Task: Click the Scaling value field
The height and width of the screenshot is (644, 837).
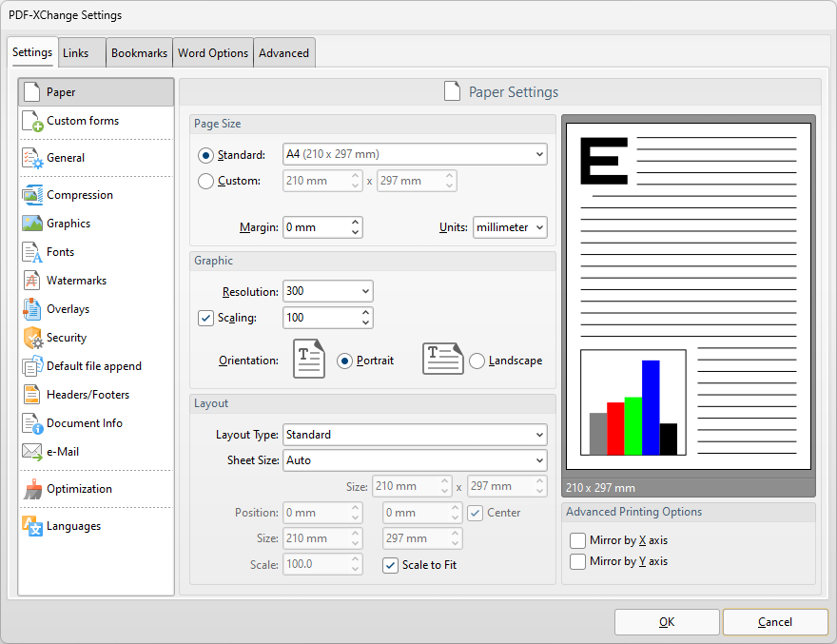Action: pyautogui.click(x=321, y=318)
